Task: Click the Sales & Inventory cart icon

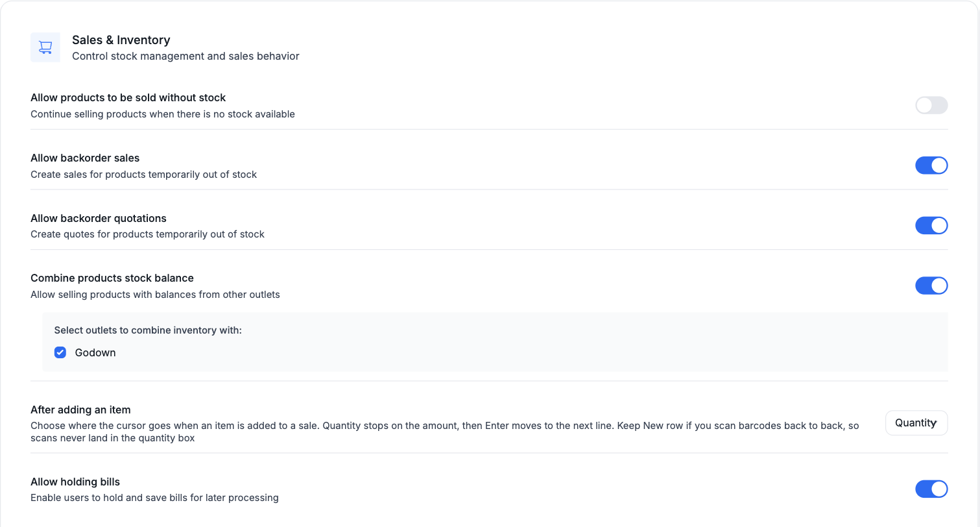Action: click(x=45, y=47)
